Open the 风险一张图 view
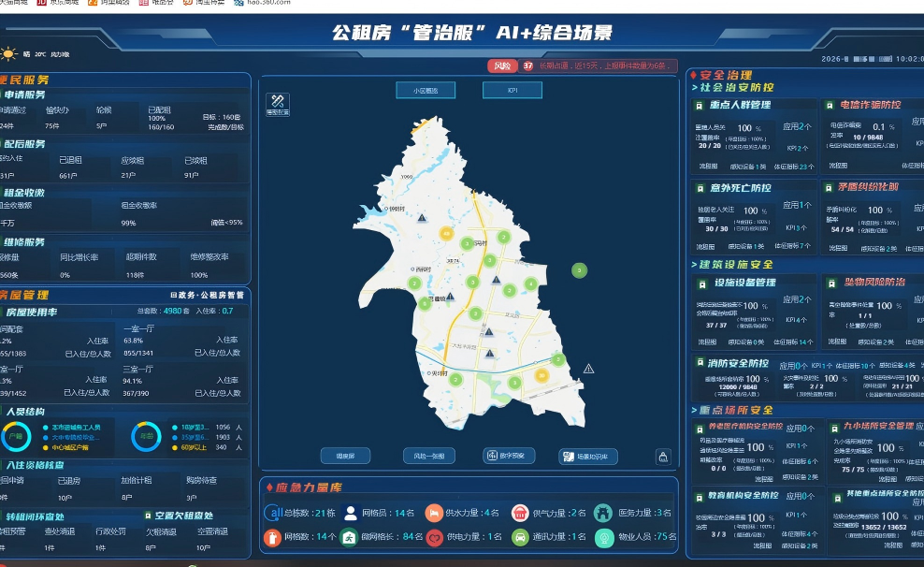 click(429, 457)
